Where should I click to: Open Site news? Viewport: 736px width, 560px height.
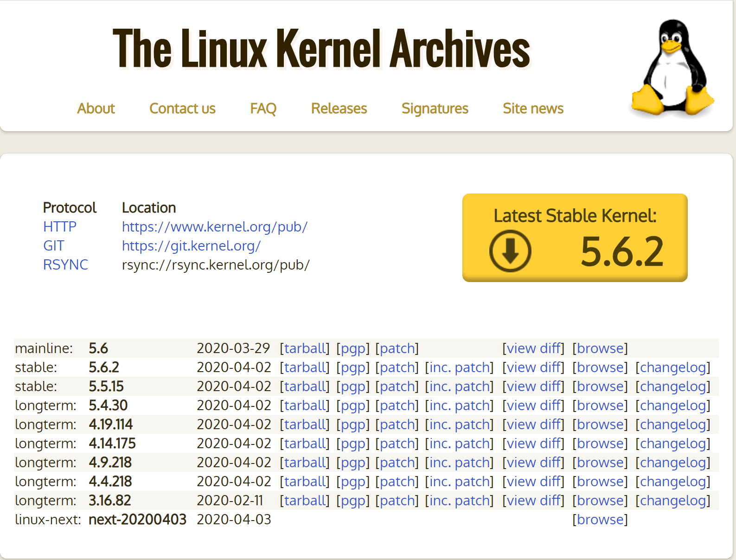(x=533, y=108)
